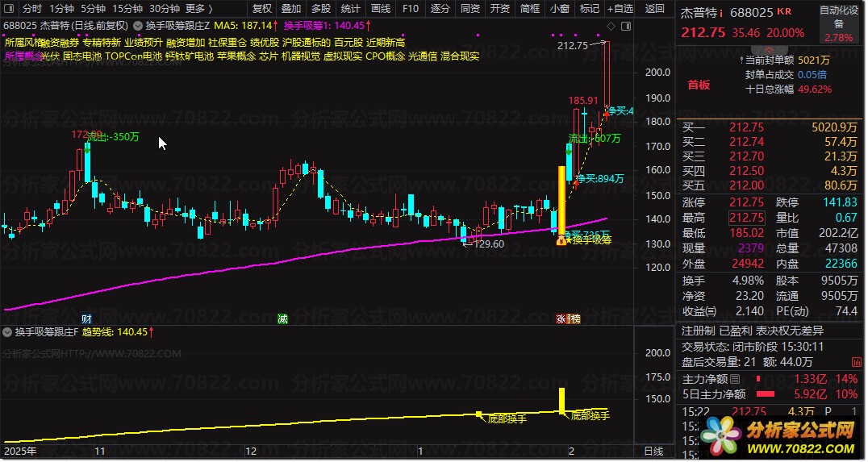Click the 标记 mark button
Image resolution: width=868 pixels, height=462 pixels.
pyautogui.click(x=590, y=8)
